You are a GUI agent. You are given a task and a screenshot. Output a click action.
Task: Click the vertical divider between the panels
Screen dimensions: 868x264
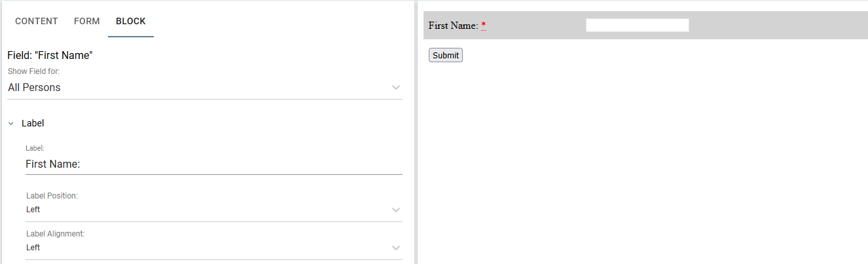(x=416, y=132)
